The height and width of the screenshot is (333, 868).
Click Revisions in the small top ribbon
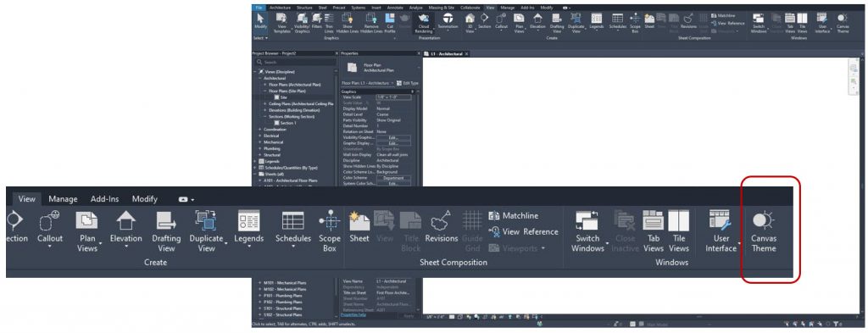click(x=688, y=21)
